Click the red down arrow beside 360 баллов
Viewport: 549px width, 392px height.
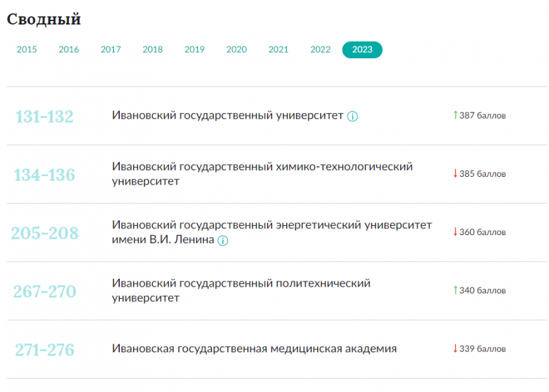pyautogui.click(x=454, y=232)
